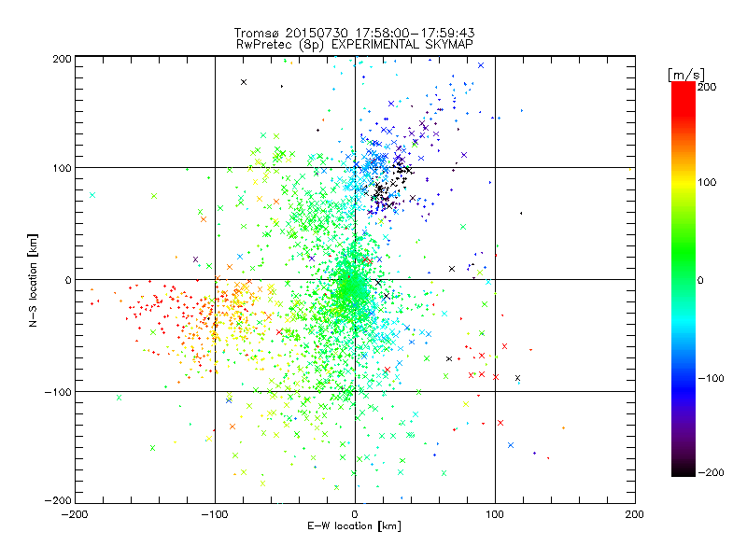Click the x-axis tick label '0'
Image resolution: width=747 pixels, height=560 pixels.
coord(355,514)
